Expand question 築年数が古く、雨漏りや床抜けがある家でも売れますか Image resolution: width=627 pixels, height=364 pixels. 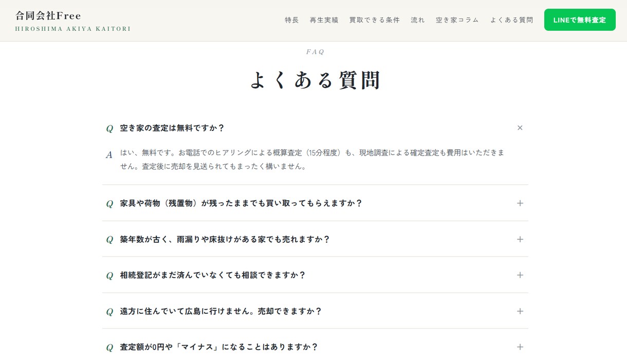pos(315,239)
